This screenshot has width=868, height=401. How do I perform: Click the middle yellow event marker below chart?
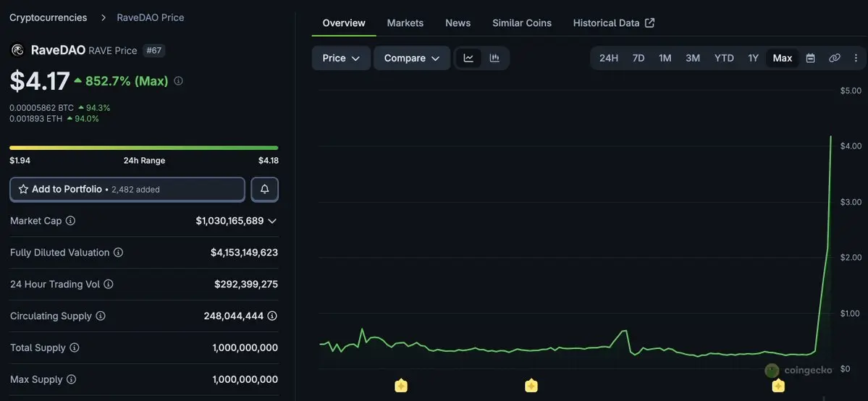[531, 386]
